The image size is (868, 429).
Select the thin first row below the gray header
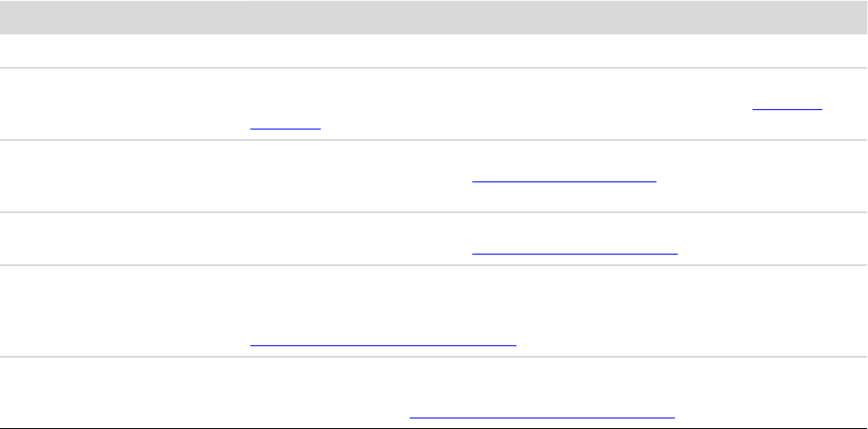[x=434, y=52]
